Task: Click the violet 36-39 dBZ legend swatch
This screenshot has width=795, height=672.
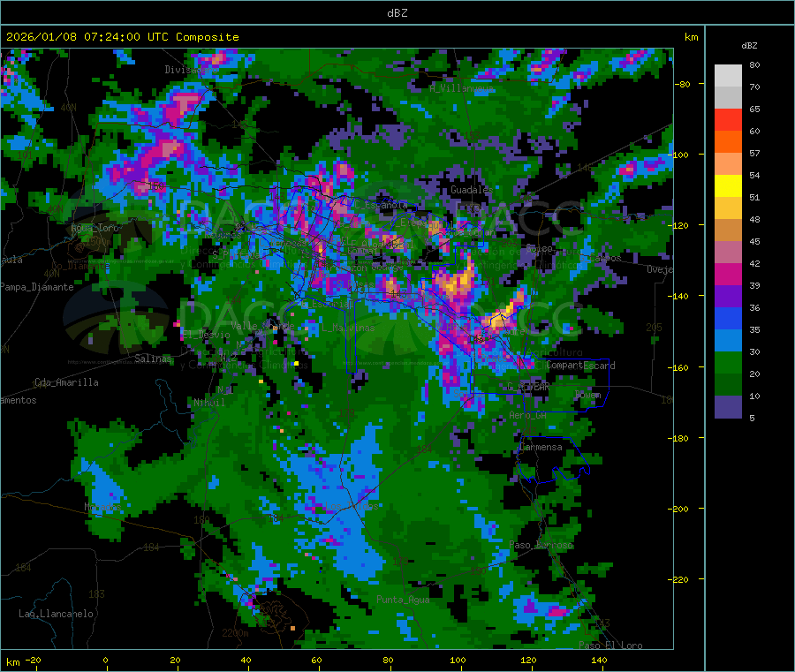Action: pos(728,297)
